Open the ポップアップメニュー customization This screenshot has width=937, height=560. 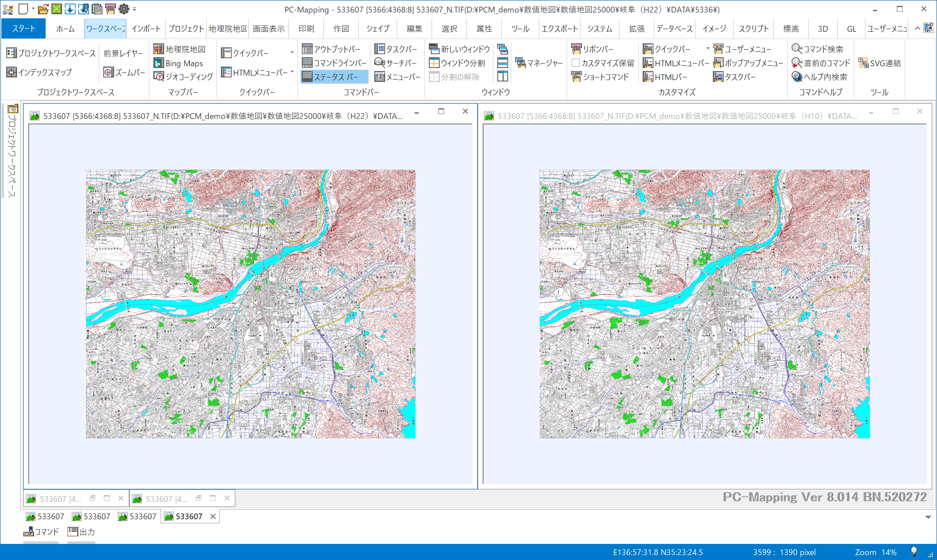pos(748,63)
